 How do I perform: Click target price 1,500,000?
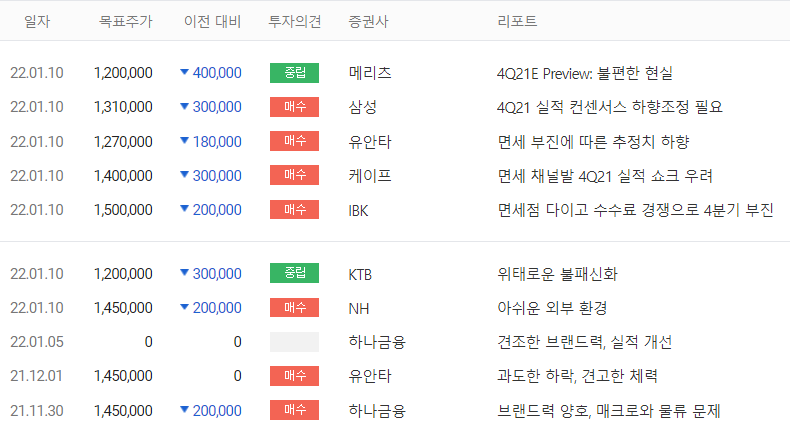click(x=123, y=210)
